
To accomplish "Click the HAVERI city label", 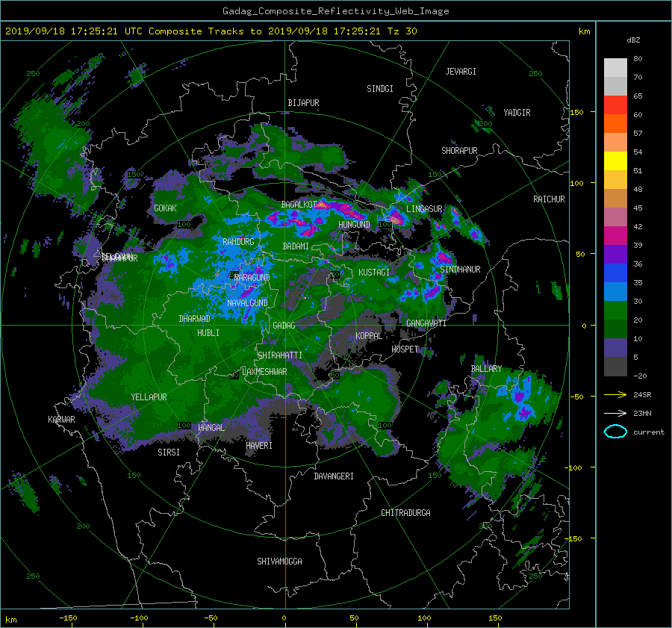I will click(259, 446).
